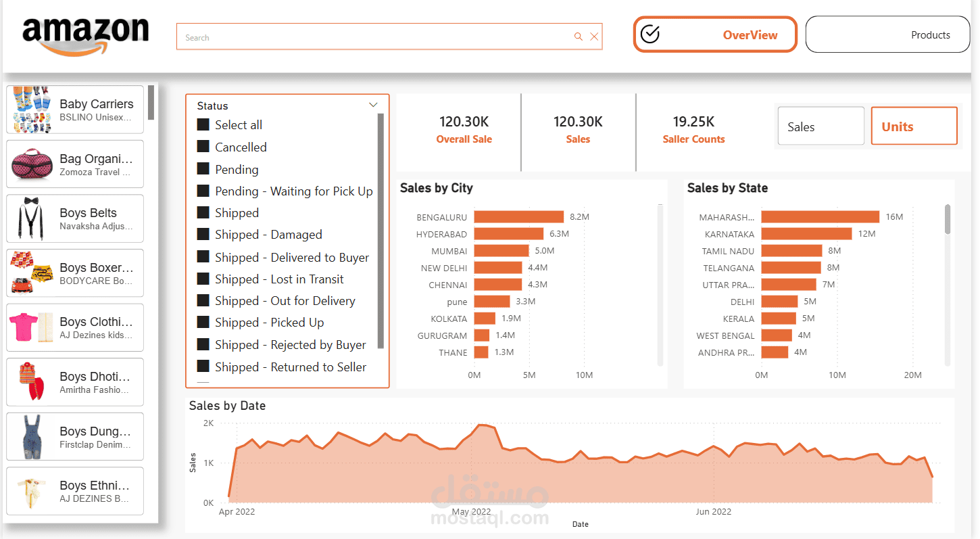Screen dimensions: 980x539
Task: Switch to the Products page
Action: click(x=887, y=34)
